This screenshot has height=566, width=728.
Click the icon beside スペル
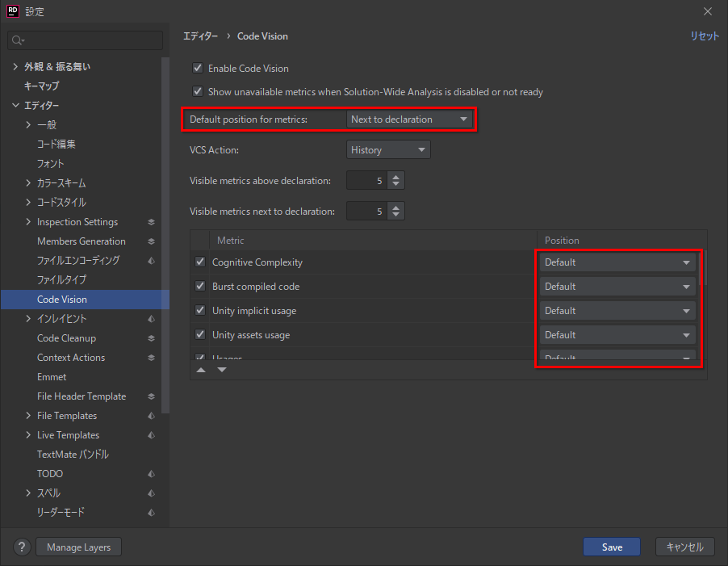152,493
